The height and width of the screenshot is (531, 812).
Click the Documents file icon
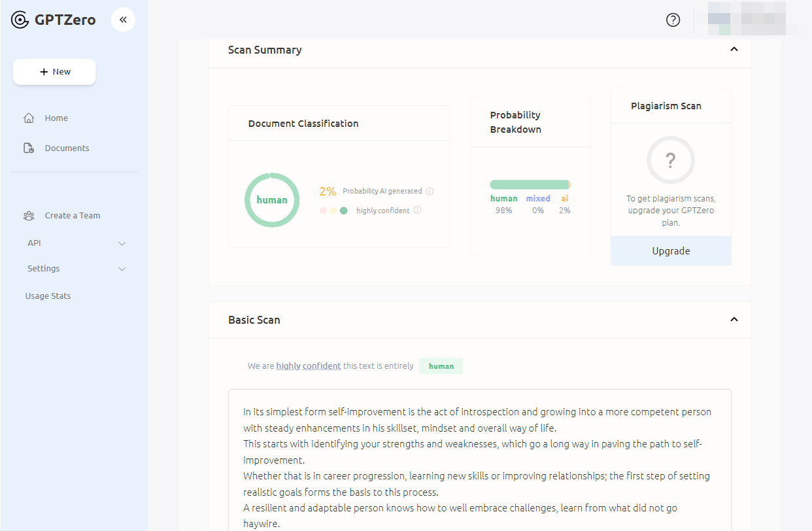click(x=29, y=148)
